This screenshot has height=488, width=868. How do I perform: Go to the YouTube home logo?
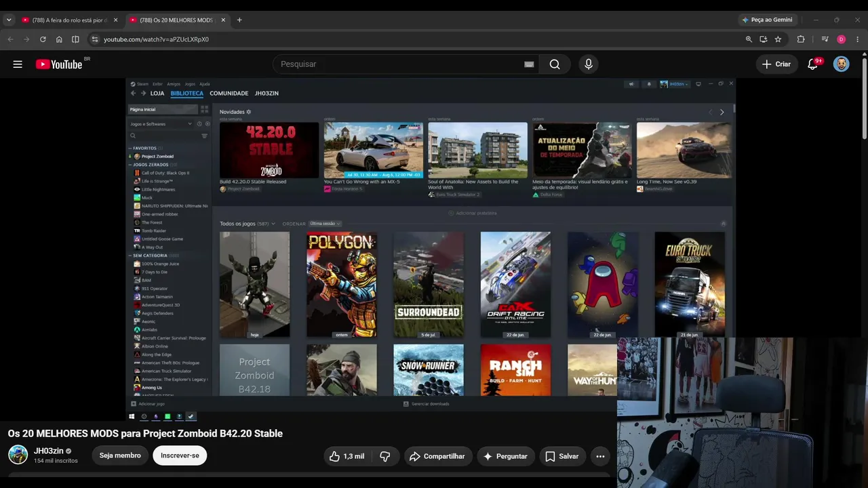[59, 64]
